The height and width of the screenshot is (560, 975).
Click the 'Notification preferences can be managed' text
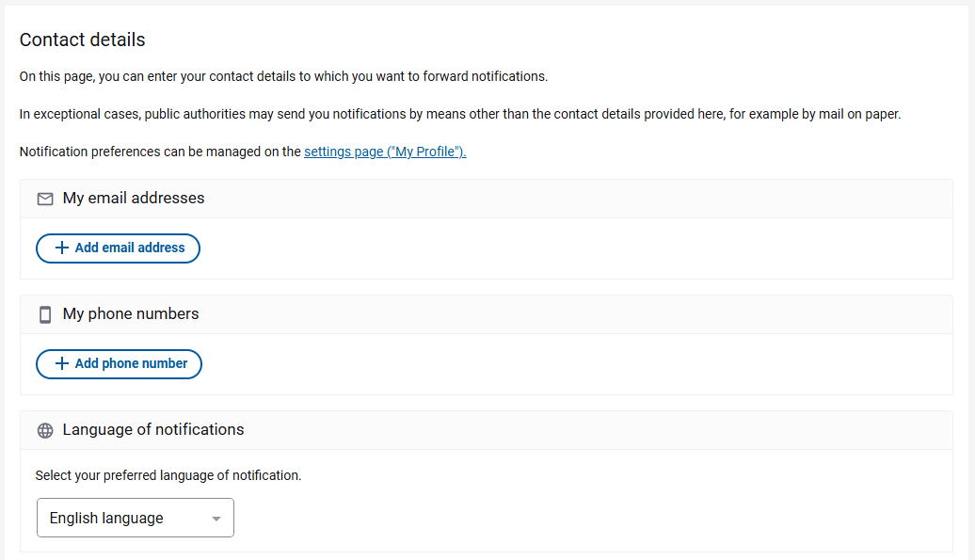click(160, 152)
